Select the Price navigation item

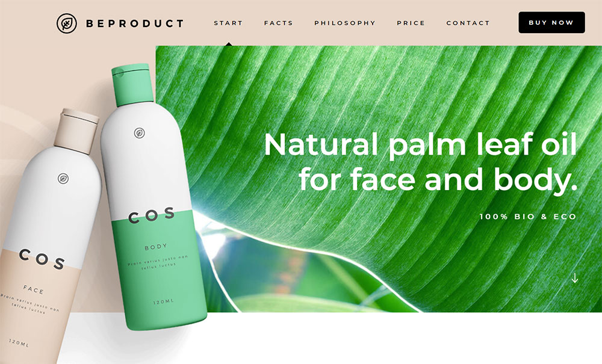(x=411, y=23)
